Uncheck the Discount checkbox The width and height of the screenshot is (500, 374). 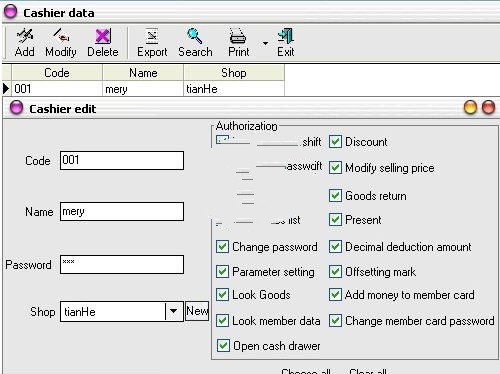point(335,142)
